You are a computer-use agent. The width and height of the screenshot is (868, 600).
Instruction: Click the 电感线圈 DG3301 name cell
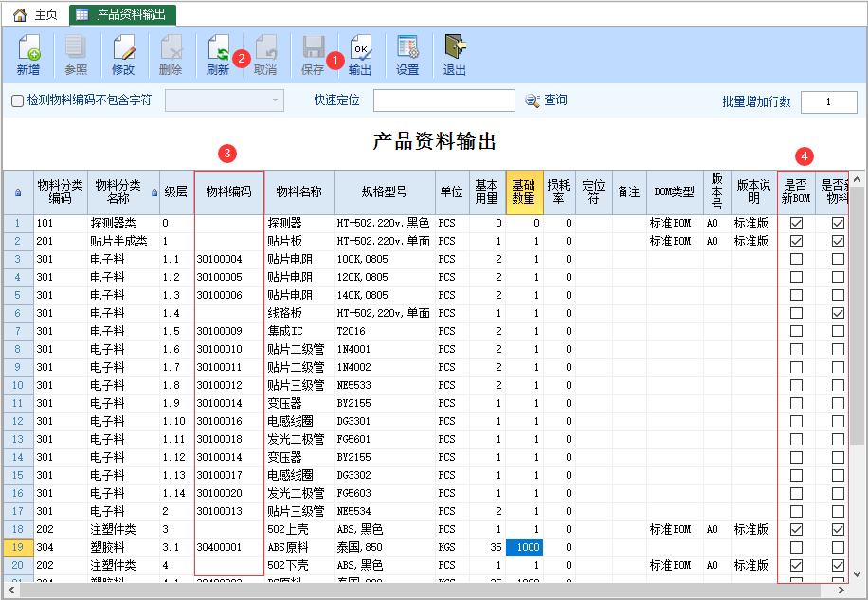click(x=299, y=421)
